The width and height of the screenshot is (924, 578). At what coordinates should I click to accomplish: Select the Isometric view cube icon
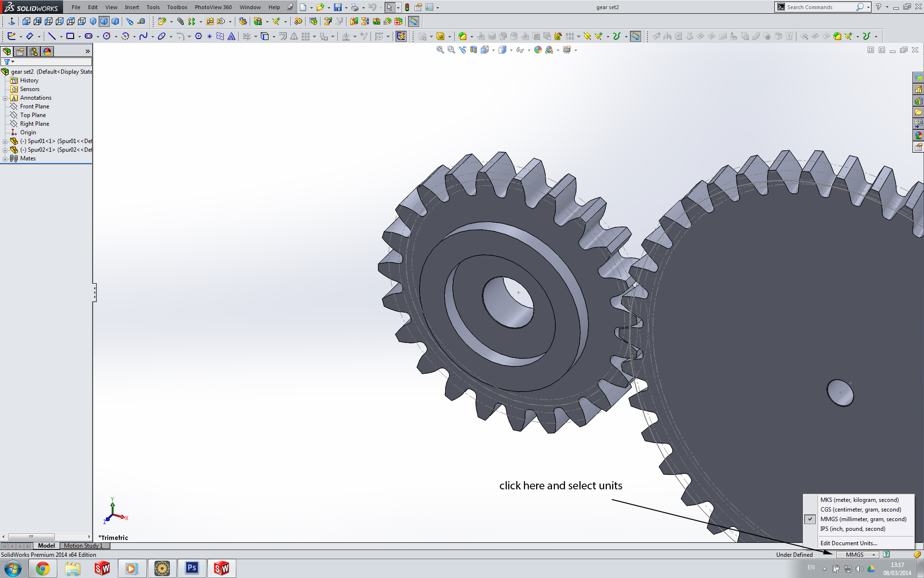93,21
